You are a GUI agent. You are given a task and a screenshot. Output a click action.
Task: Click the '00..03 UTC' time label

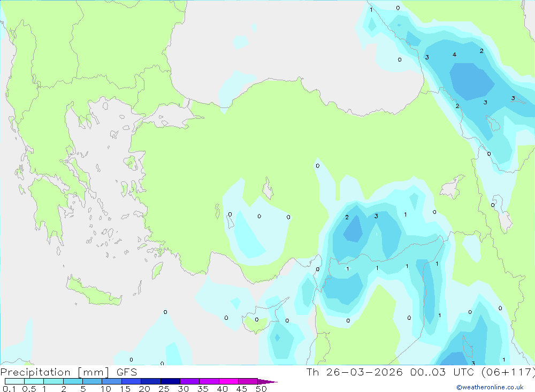click(x=442, y=372)
